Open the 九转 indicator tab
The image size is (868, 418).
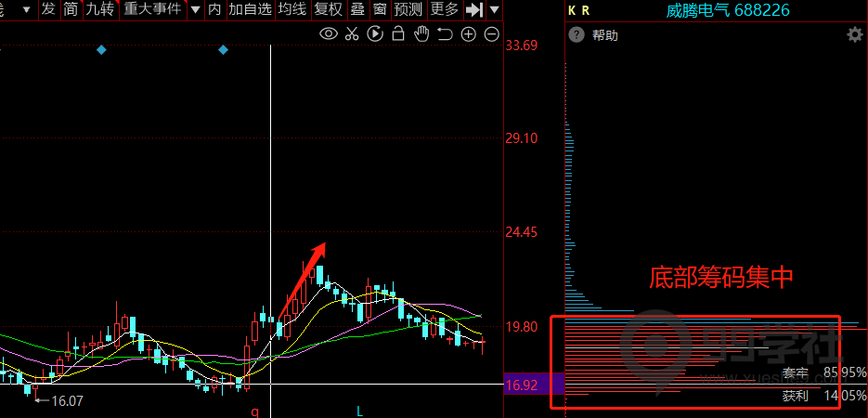pos(100,9)
